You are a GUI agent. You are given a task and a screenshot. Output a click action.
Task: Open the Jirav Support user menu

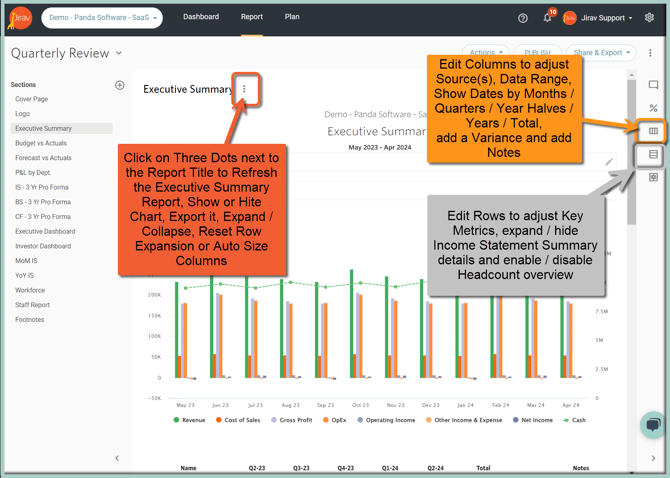click(599, 18)
